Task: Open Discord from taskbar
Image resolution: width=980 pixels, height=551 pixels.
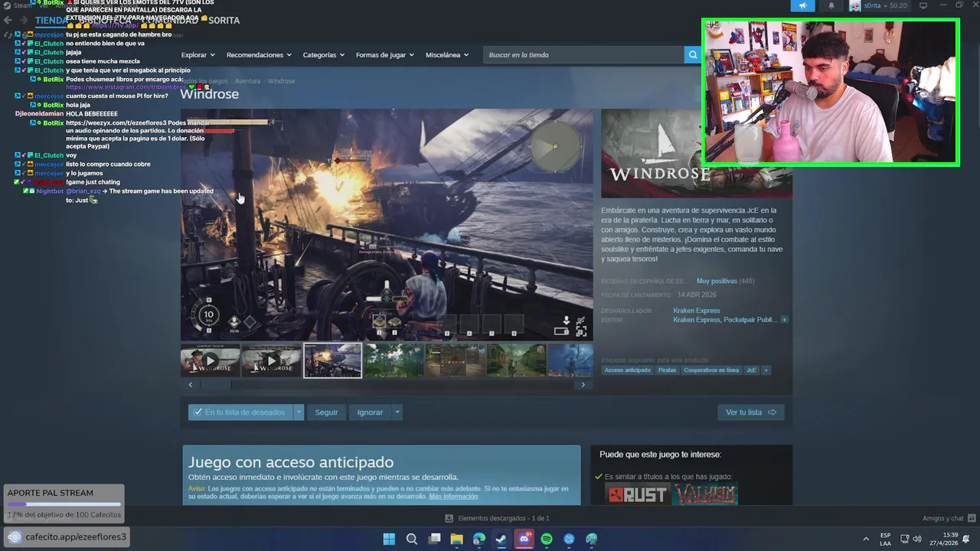Action: click(524, 539)
